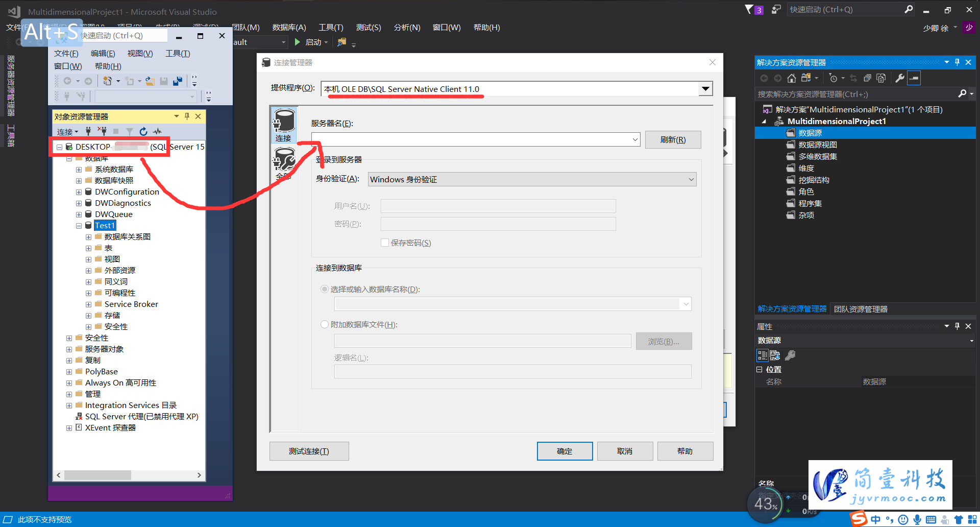This screenshot has height=527, width=980.
Task: Click the 帮助 button in dialog
Action: [685, 451]
